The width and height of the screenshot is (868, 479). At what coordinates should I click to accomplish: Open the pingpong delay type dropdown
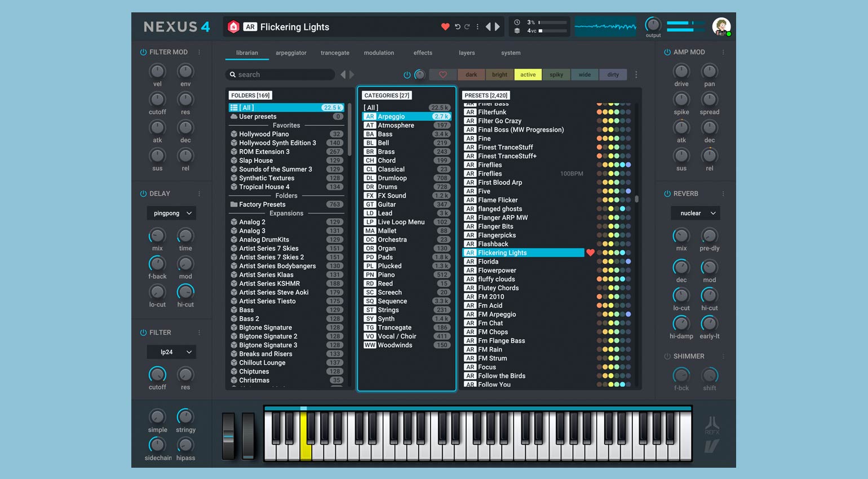pyautogui.click(x=171, y=213)
